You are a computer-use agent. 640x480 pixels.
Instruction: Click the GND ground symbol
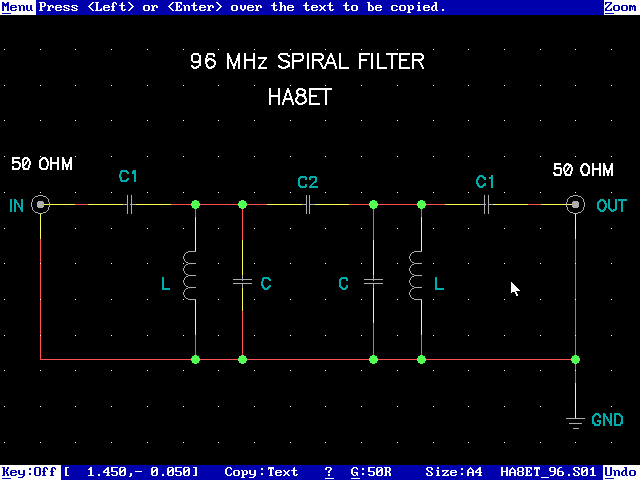[x=575, y=420]
